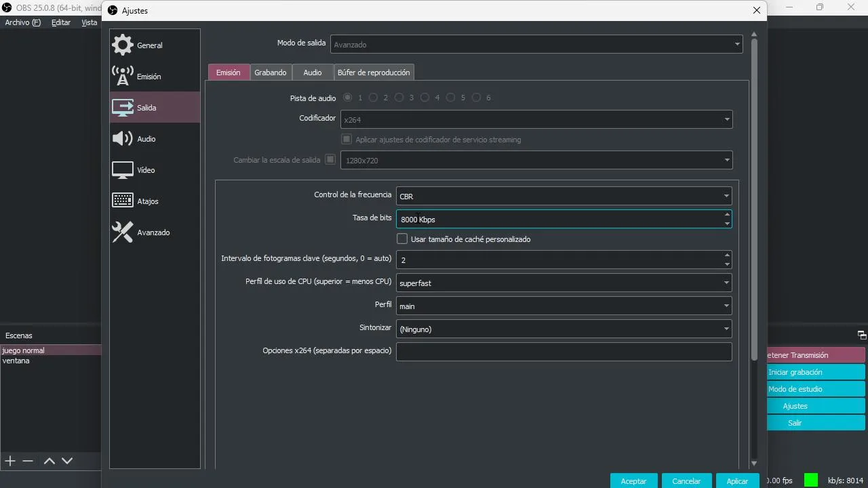Select audio track 5 radio button
Image resolution: width=868 pixels, height=488 pixels.
(x=451, y=98)
